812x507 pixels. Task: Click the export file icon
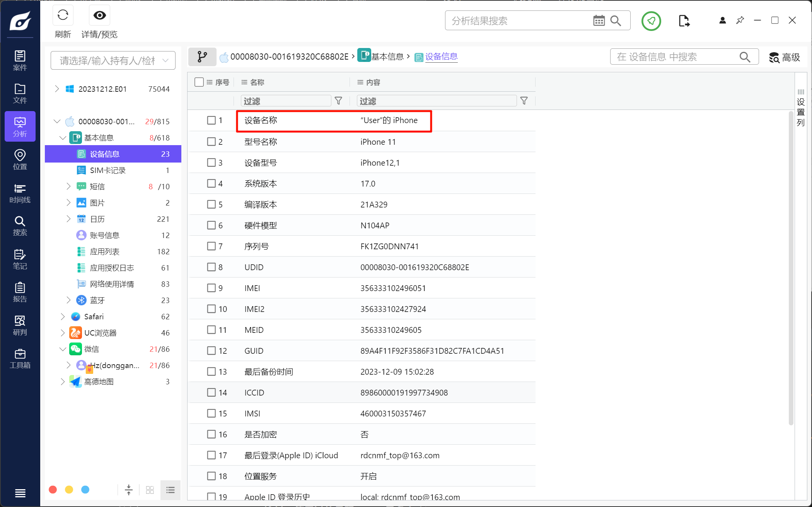684,21
